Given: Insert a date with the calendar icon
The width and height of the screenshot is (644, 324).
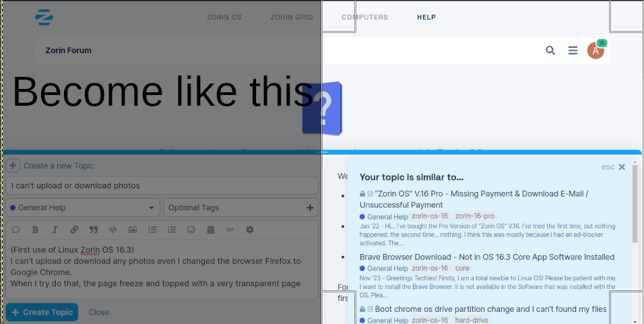Looking at the screenshot, I should [211, 230].
